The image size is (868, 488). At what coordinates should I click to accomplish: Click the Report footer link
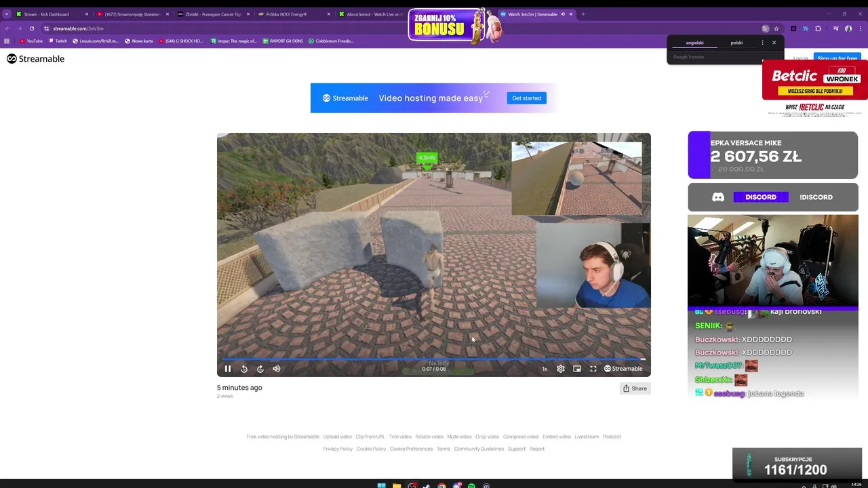tap(537, 449)
